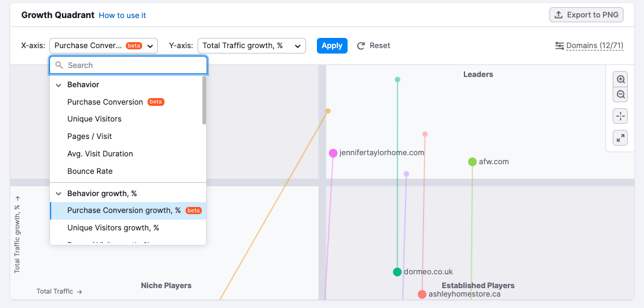Click the dropdown list scrollbar thumb

[204, 100]
